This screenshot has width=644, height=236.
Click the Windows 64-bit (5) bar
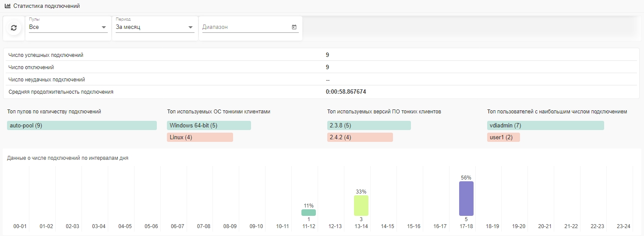click(x=209, y=126)
